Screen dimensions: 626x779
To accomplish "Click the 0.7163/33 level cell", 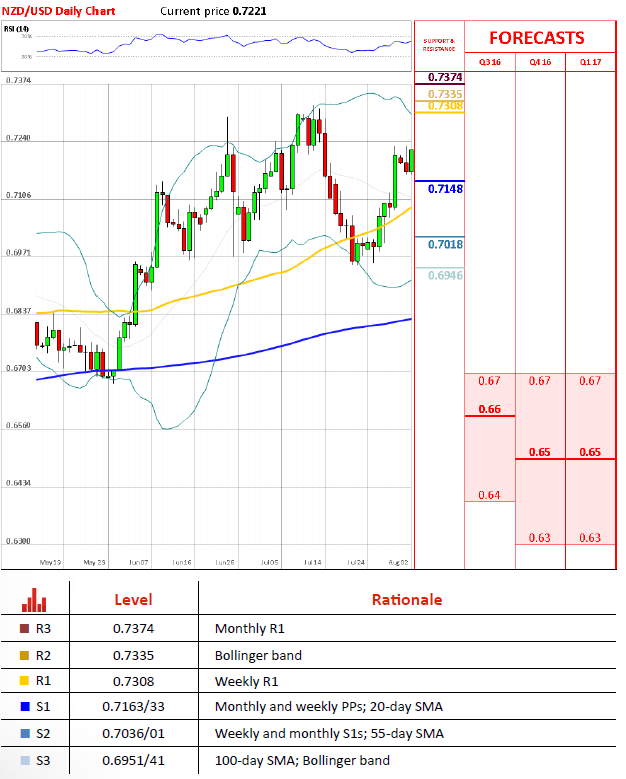I will tap(133, 706).
